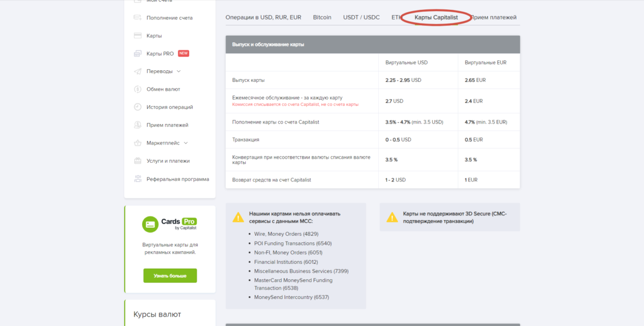This screenshot has width=644, height=326.
Task: Click the Возврат средств на счет Capitalist label
Action: [272, 180]
